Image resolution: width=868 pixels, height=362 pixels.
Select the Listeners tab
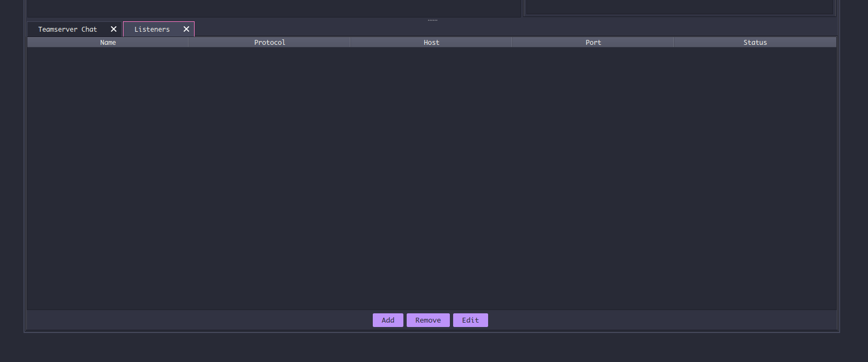tap(152, 30)
